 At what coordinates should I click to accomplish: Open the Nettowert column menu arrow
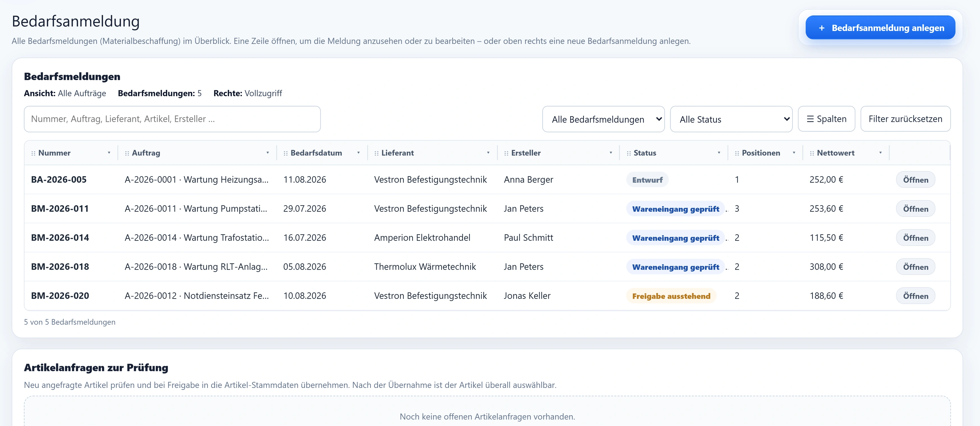click(x=880, y=153)
